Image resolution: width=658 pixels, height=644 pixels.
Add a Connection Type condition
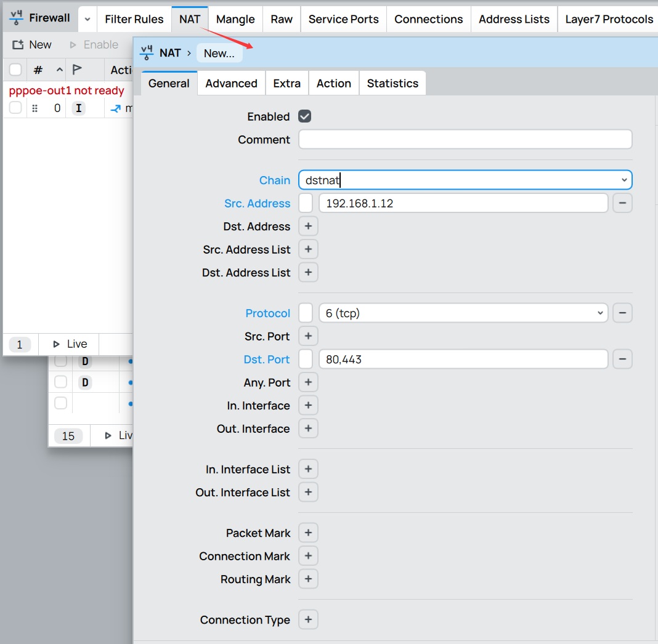point(308,620)
